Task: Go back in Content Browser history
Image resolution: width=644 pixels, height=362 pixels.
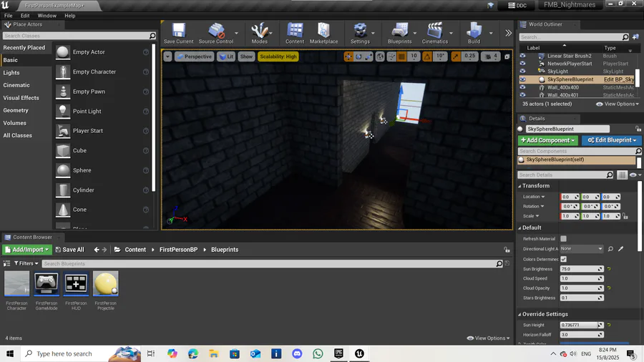Action: [x=97, y=250]
